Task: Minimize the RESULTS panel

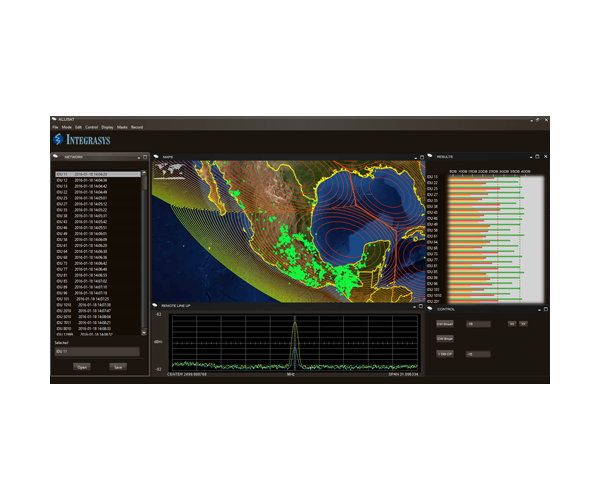Action: tap(531, 157)
